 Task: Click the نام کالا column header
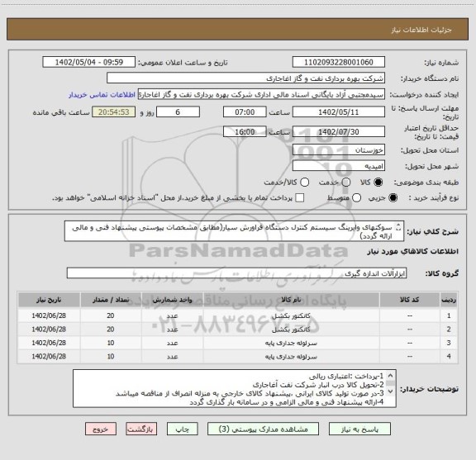point(291,300)
